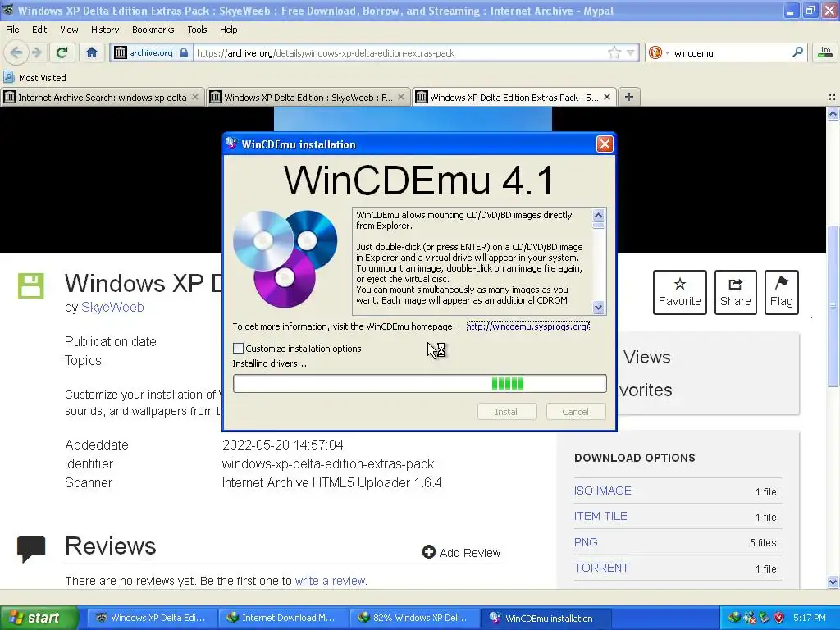The height and width of the screenshot is (630, 840).
Task: Click the magnifier search icon
Action: [x=797, y=52]
